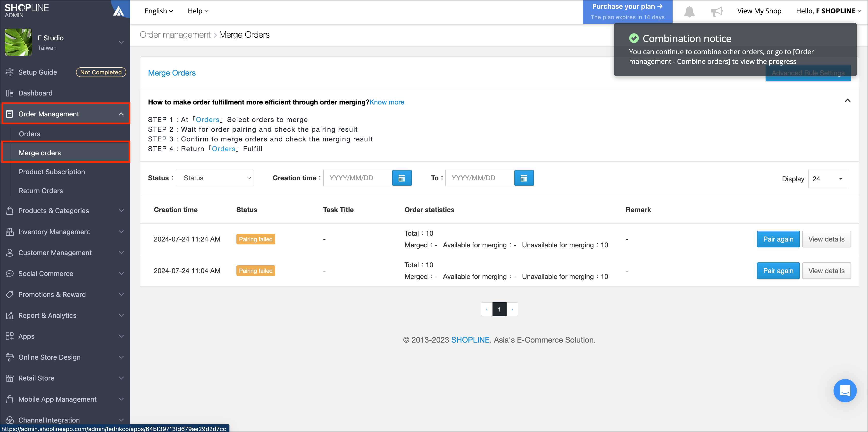
Task: Click Pair again for the 11:04 AM task
Action: coord(778,271)
